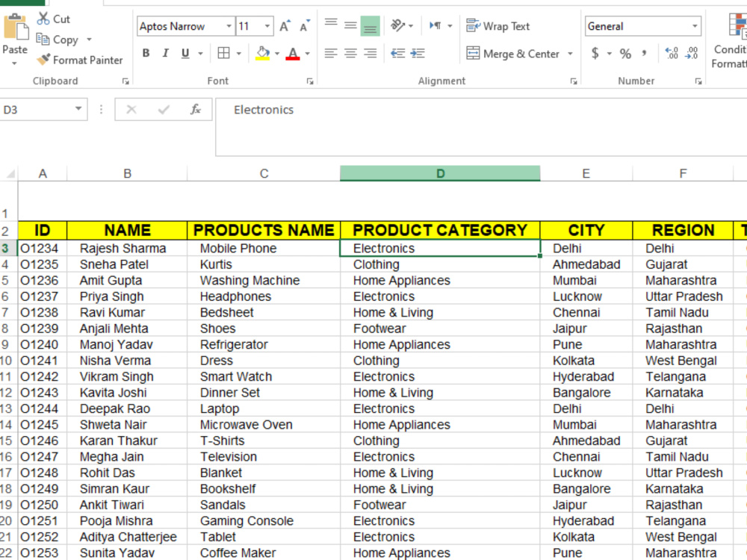Viewport: 747px width, 560px height.
Task: Open Font settings dialog launcher
Action: (310, 81)
